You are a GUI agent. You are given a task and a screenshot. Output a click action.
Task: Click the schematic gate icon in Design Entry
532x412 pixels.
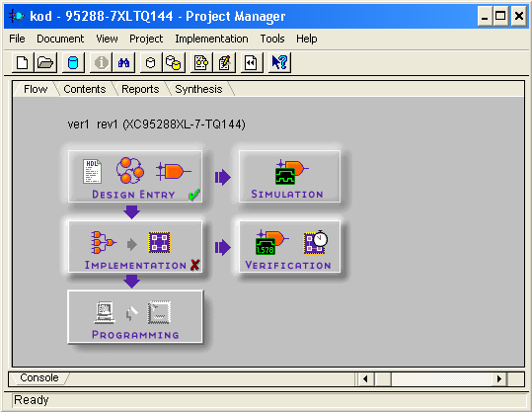[x=174, y=171]
